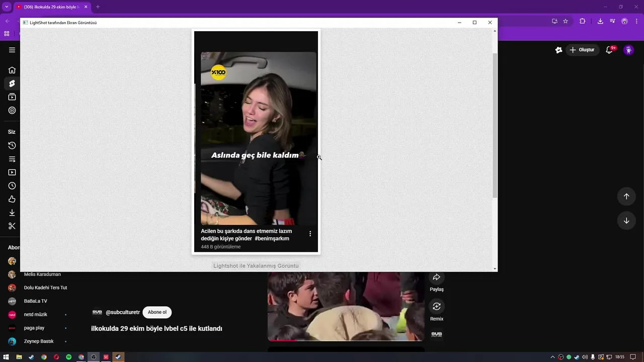This screenshot has height=362, width=644.
Task: Open Spotify from taskbar
Action: (69, 357)
